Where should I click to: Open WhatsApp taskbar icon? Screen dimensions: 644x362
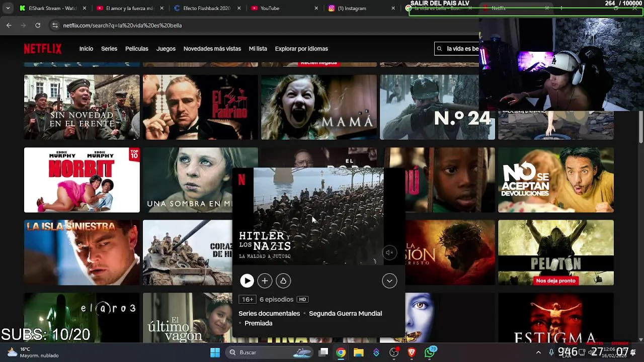(430, 352)
